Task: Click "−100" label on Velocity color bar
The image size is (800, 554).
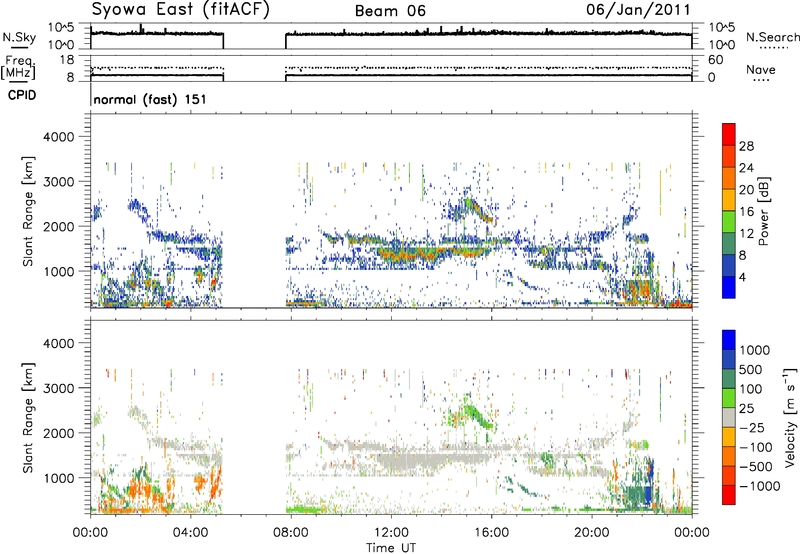Action: (756, 447)
